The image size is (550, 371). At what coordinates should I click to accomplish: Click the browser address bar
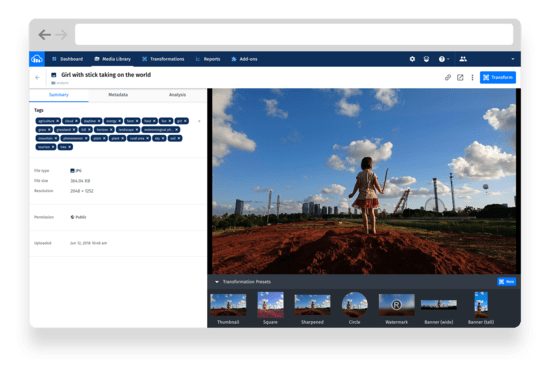(294, 34)
